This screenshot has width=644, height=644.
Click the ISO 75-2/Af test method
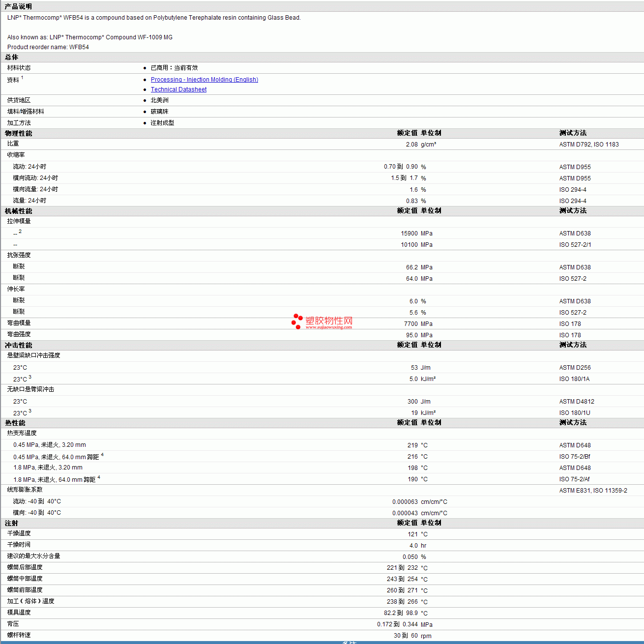click(x=574, y=479)
